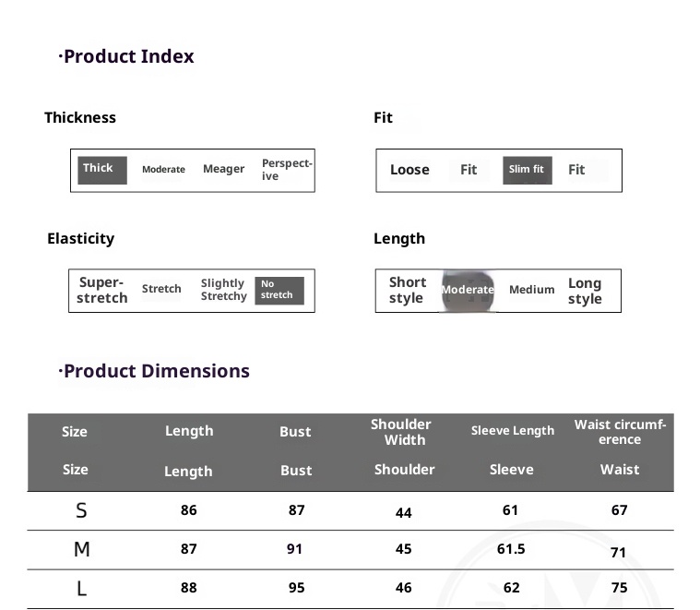Click the "Waist circumference" column header

pyautogui.click(x=620, y=432)
